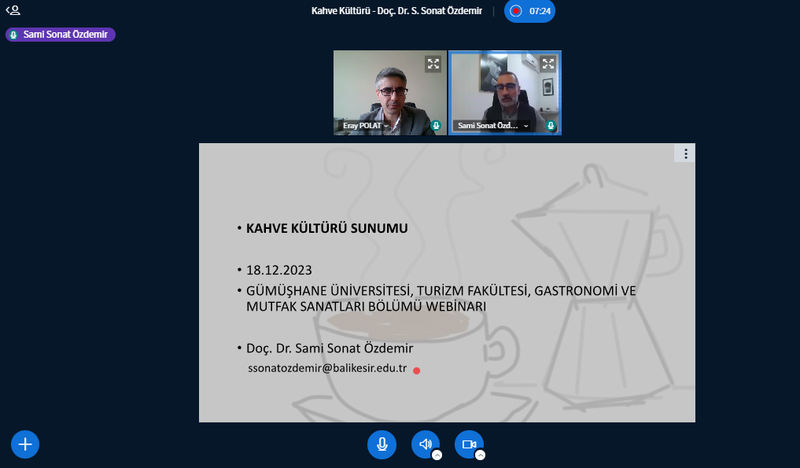Toggle the webcam sharing button
The width and height of the screenshot is (800, 468).
coord(469,444)
